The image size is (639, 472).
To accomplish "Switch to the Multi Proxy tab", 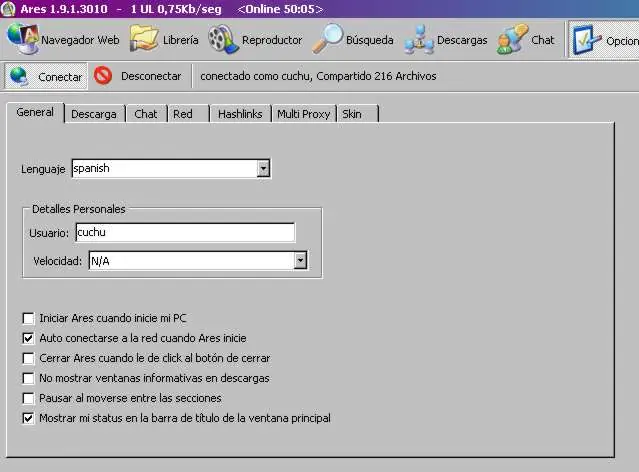I will click(x=304, y=114).
